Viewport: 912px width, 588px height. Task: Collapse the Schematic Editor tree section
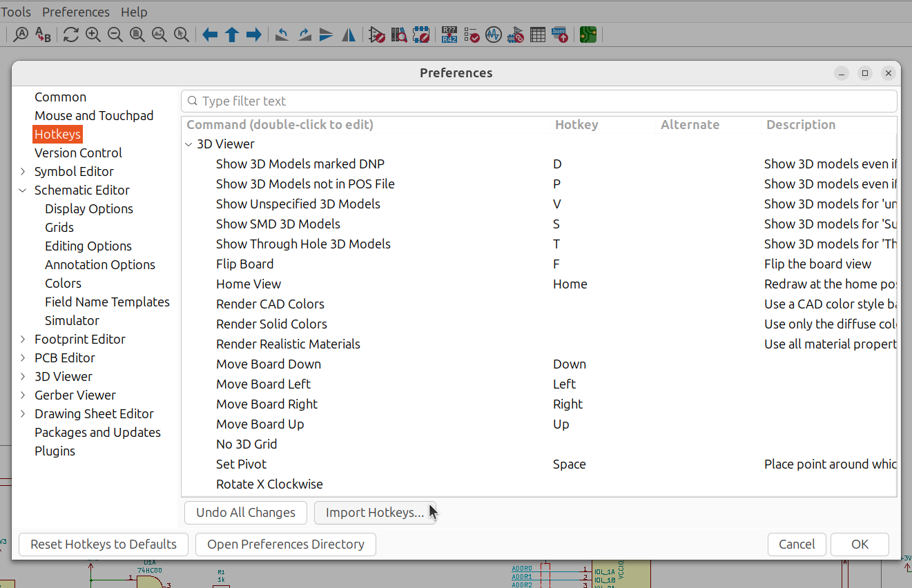[x=23, y=190]
